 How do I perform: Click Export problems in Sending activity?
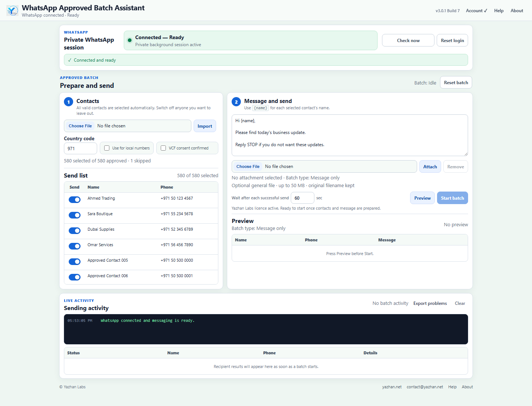coord(430,303)
